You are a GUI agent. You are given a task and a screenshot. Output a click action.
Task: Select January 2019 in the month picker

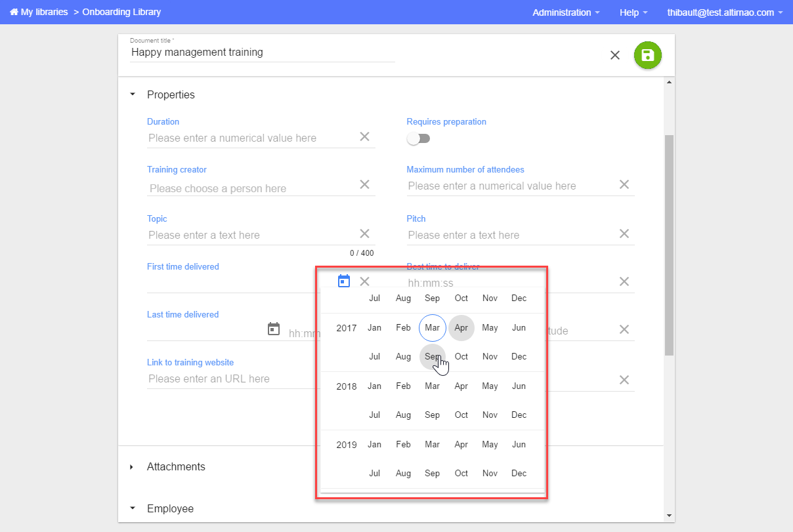coord(375,445)
